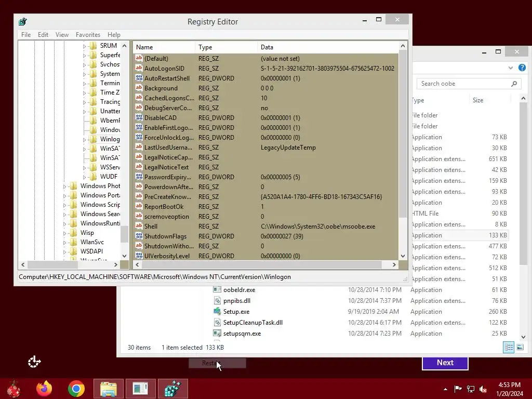532x399 pixels.
Task: Select the DisableCAD DWORD icon
Action: click(139, 117)
